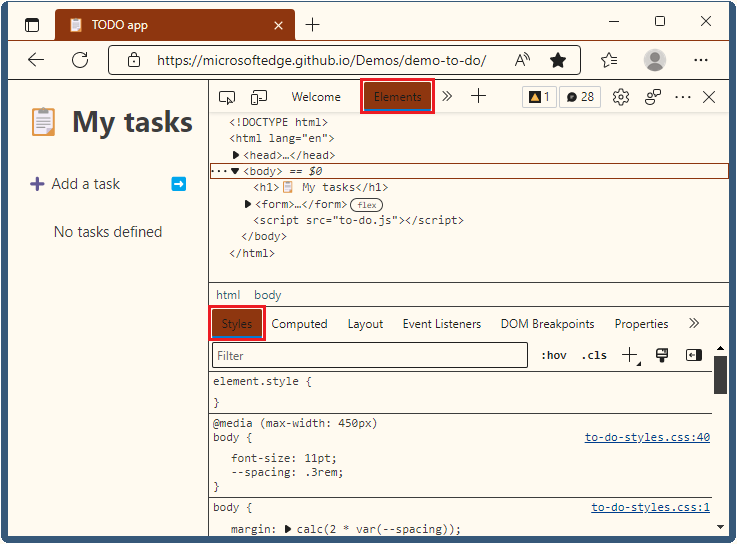This screenshot has width=737, height=544.
Task: Expand the form element node
Action: click(x=248, y=204)
